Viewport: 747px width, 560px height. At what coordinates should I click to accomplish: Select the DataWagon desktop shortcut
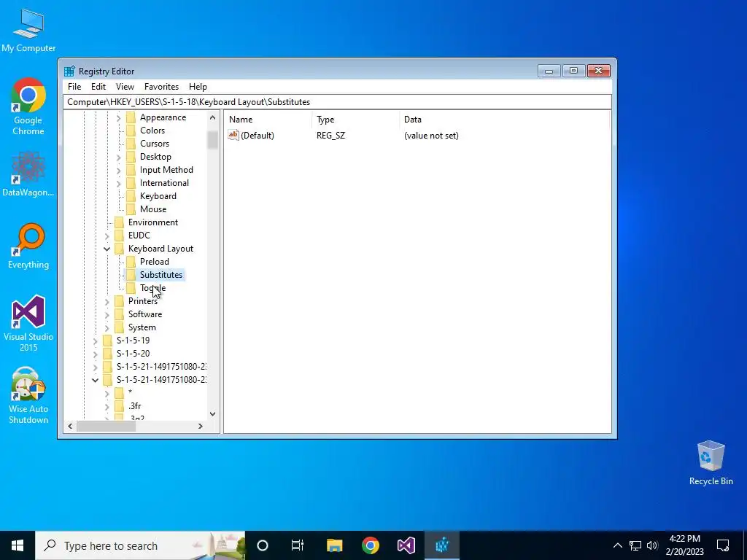pyautogui.click(x=28, y=174)
